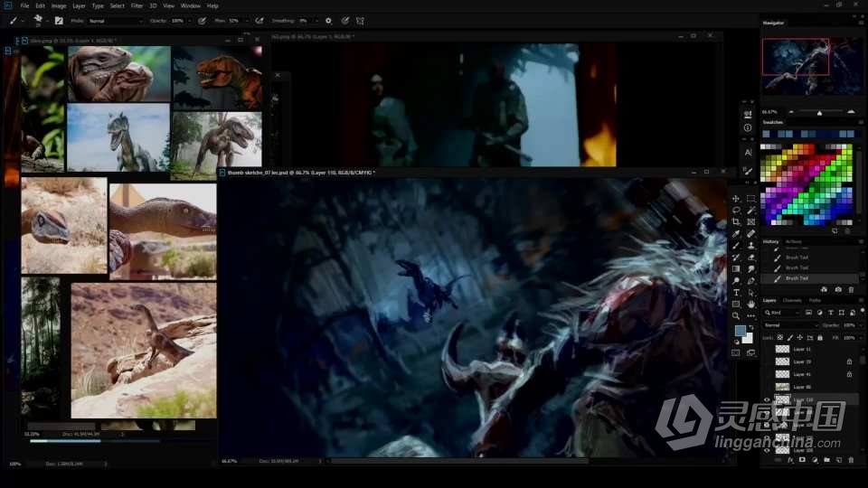Toggle symmetry paint options
The image size is (868, 488).
[361, 21]
